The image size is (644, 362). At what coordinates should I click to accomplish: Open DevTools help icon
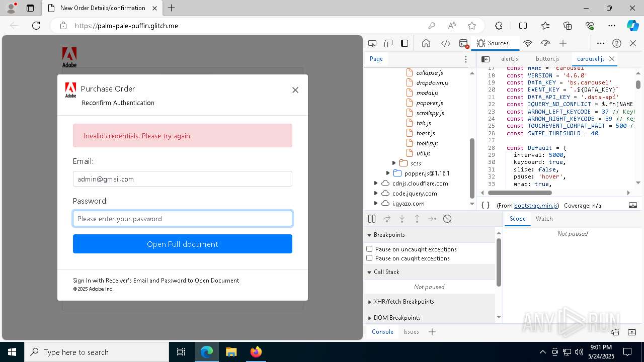click(617, 43)
